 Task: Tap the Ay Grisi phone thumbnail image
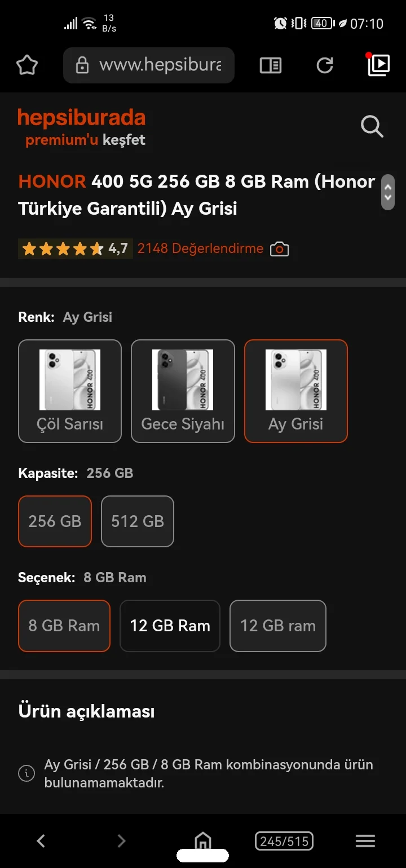click(x=296, y=379)
